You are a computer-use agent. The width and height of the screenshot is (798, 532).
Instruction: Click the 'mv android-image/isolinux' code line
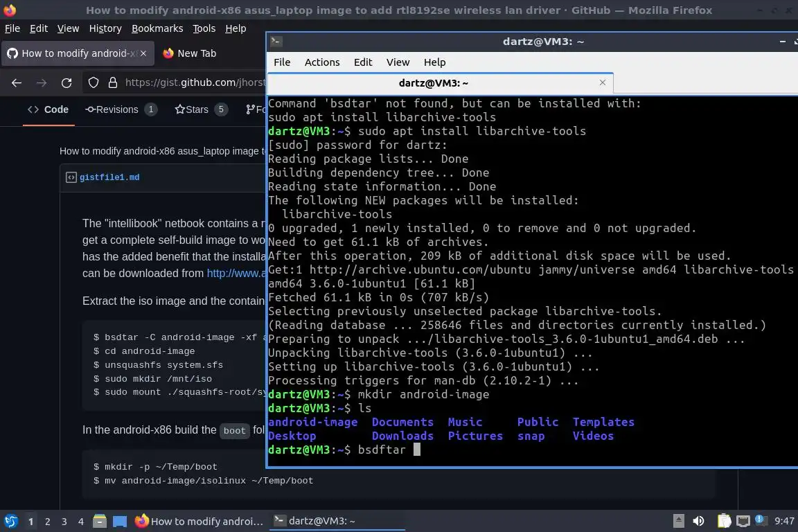203,481
